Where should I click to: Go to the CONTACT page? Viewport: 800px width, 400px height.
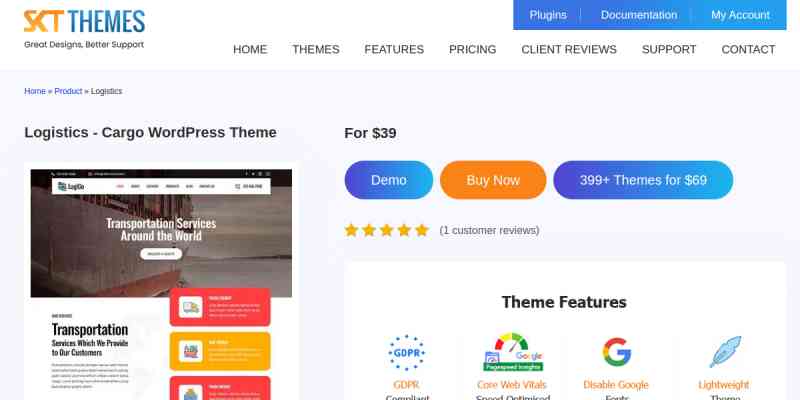click(x=748, y=49)
